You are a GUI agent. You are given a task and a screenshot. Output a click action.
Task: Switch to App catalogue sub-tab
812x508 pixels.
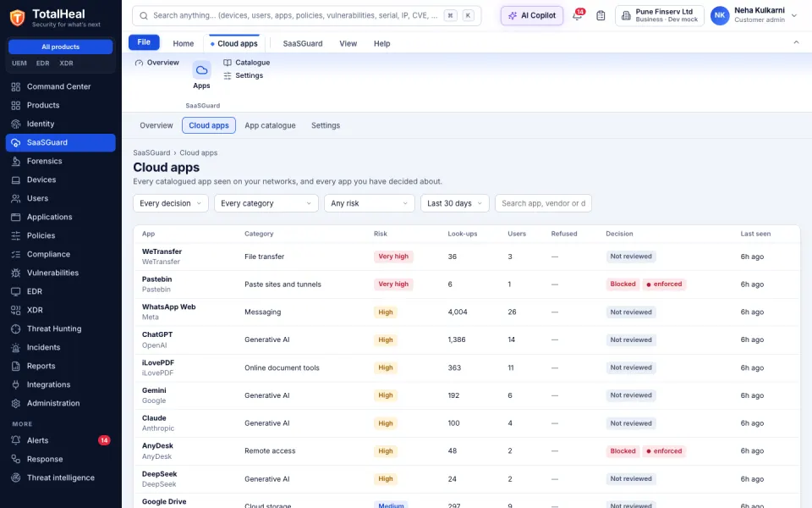270,125
